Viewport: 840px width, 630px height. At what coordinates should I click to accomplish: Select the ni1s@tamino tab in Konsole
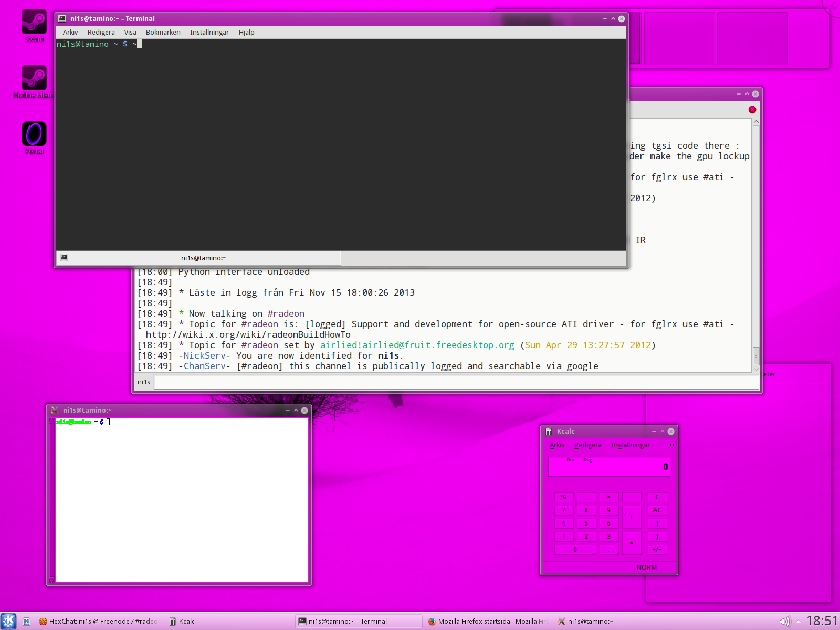(x=204, y=258)
